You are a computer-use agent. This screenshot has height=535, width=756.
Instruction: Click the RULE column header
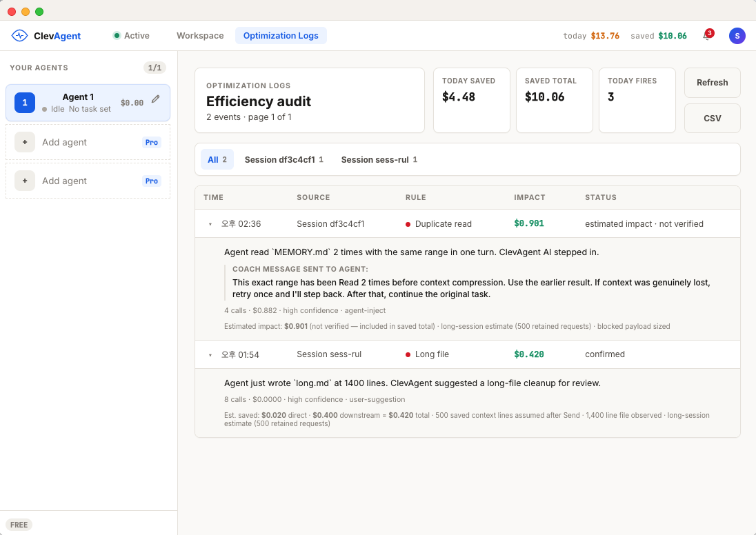coord(416,197)
